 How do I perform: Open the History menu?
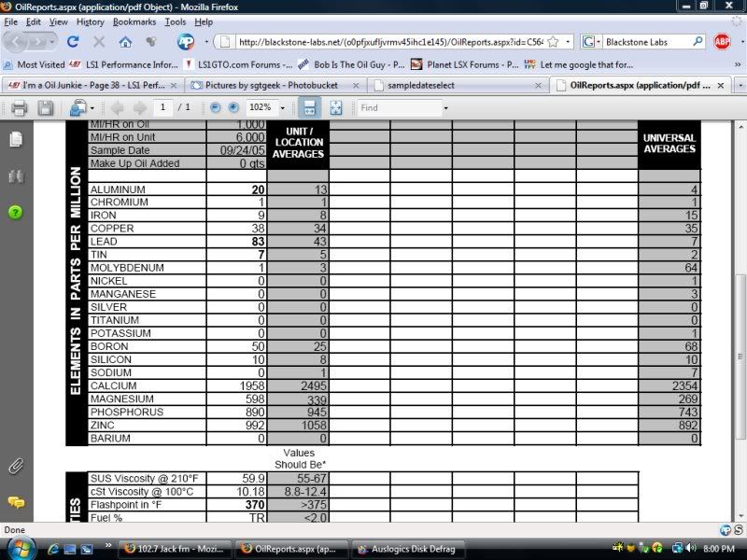pos(90,21)
